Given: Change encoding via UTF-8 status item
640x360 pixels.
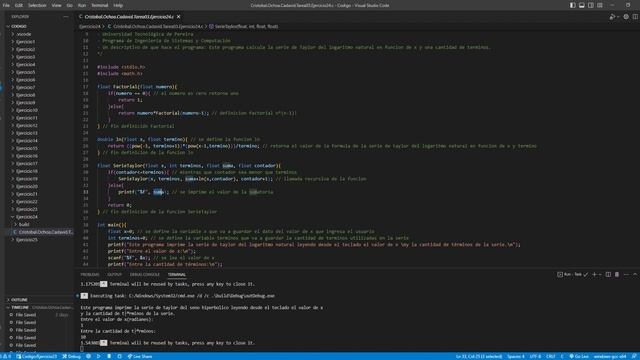Looking at the screenshot, I should 535,356.
